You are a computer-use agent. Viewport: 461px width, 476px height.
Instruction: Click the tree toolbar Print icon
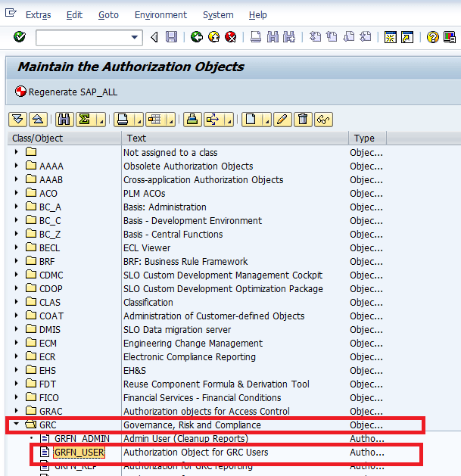click(x=123, y=120)
